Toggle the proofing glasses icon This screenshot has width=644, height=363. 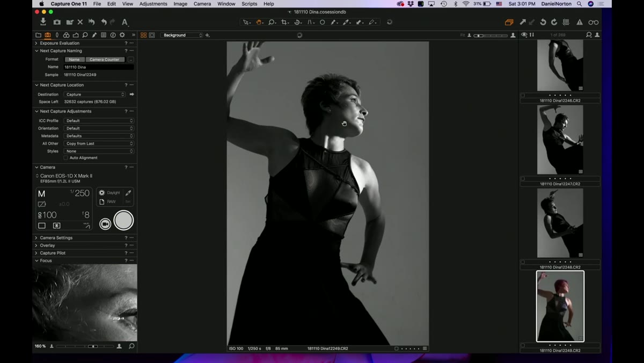tap(594, 22)
